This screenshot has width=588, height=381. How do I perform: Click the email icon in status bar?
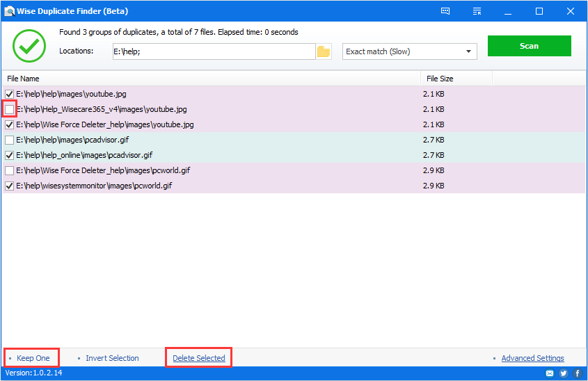tap(550, 373)
